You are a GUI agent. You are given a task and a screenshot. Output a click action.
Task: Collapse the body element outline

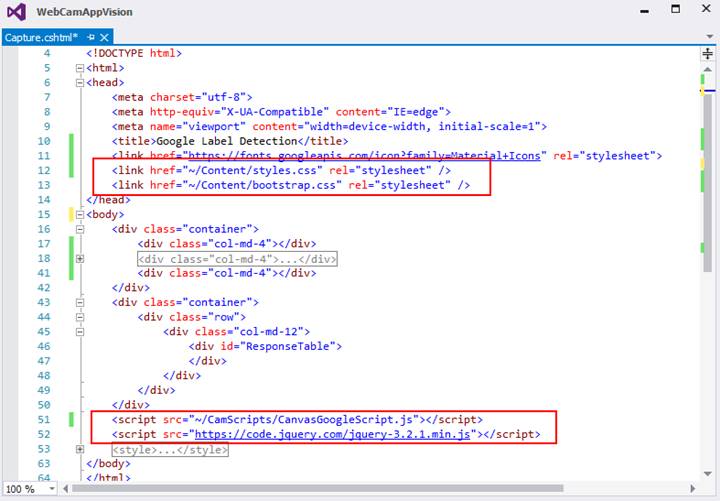(80, 214)
